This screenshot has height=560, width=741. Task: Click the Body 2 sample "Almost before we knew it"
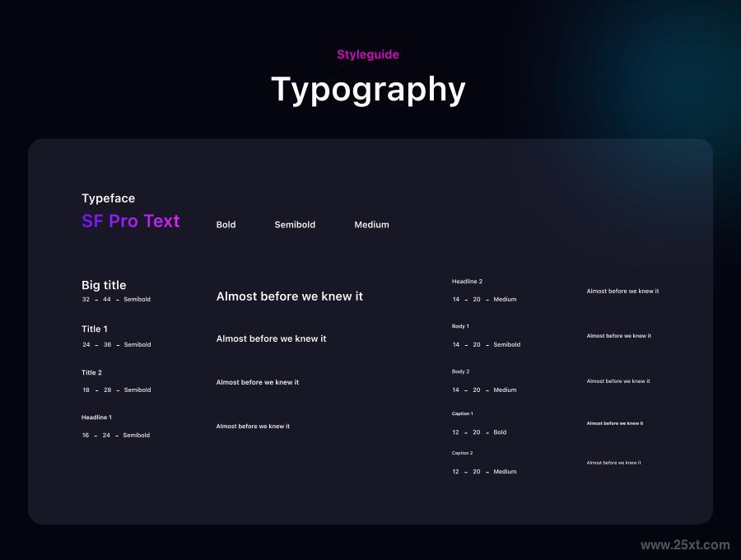[x=618, y=381]
